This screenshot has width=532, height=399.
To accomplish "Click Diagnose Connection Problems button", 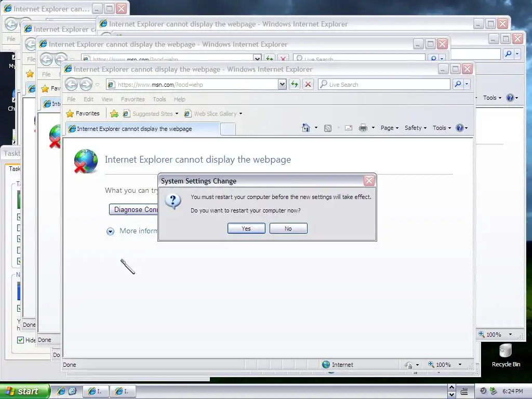I will pos(134,209).
